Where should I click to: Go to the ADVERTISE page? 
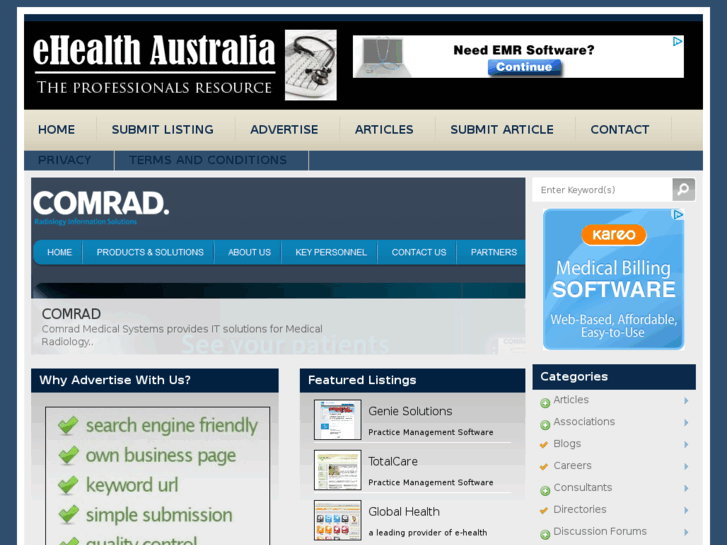[x=284, y=129]
